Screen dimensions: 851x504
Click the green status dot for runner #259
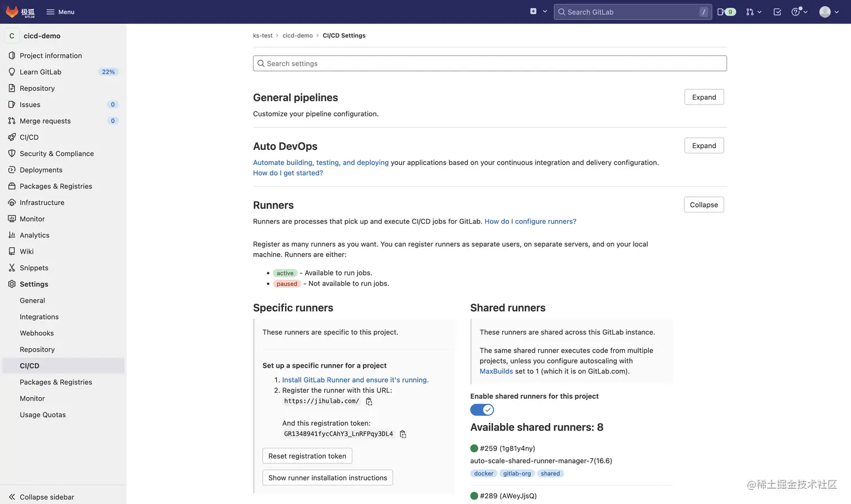[x=474, y=448]
